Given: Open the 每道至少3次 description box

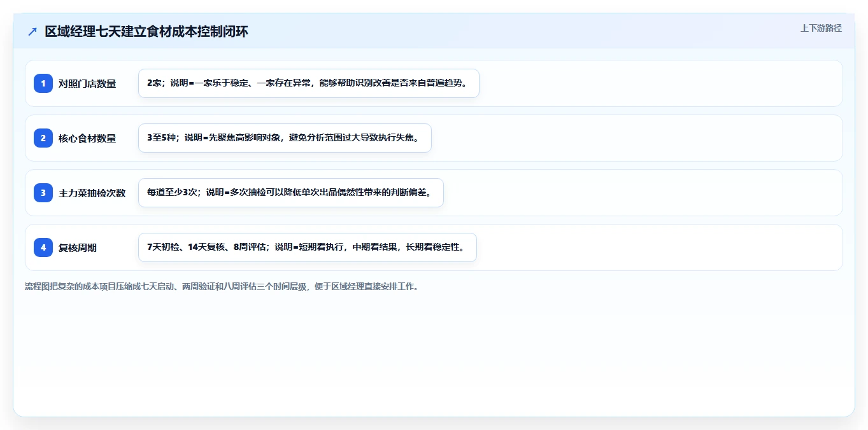Looking at the screenshot, I should point(290,193).
